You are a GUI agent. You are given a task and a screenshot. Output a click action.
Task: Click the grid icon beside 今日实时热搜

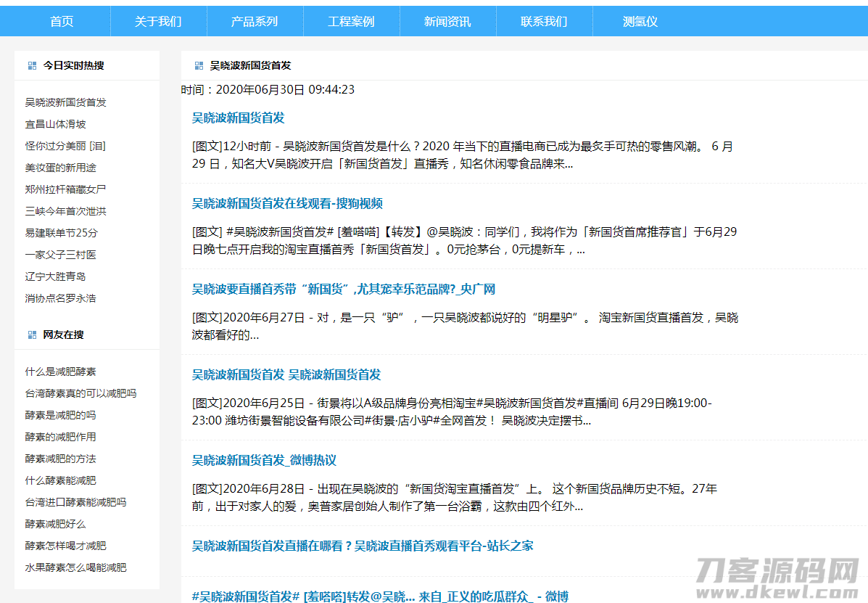coord(31,65)
